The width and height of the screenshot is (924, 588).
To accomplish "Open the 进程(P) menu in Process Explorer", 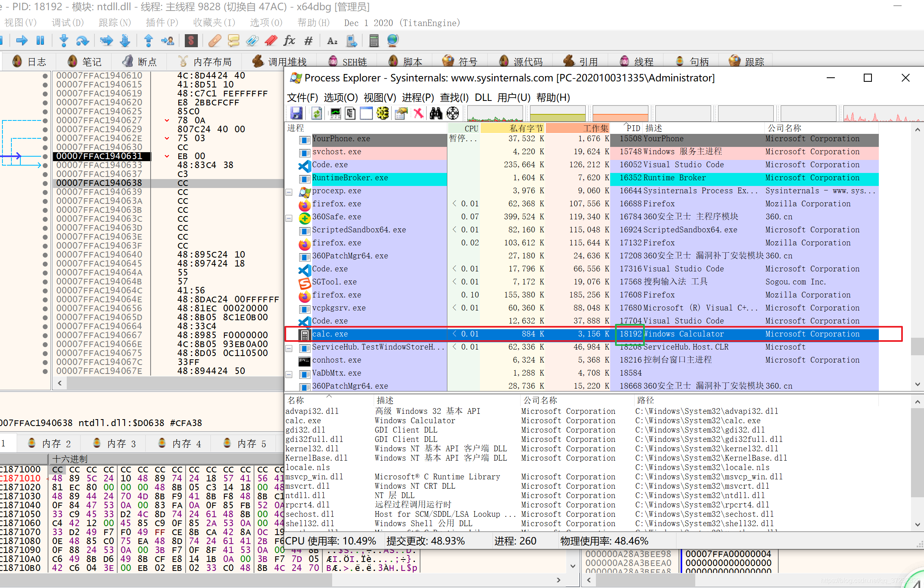I will point(418,98).
